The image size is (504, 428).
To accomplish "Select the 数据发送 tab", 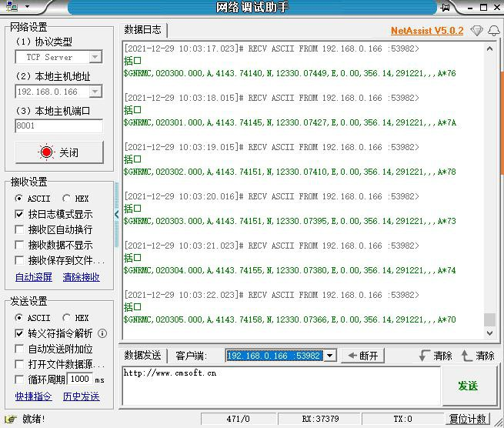I will [143, 356].
